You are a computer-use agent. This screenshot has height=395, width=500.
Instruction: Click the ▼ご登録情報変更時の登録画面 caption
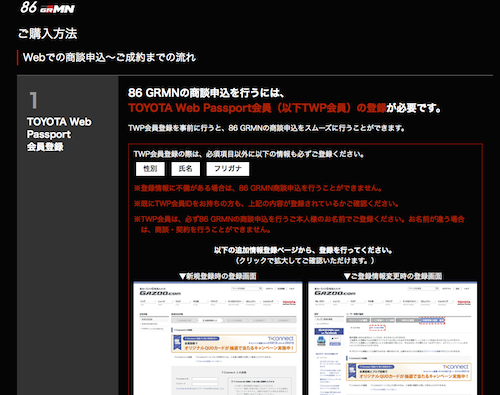click(393, 276)
